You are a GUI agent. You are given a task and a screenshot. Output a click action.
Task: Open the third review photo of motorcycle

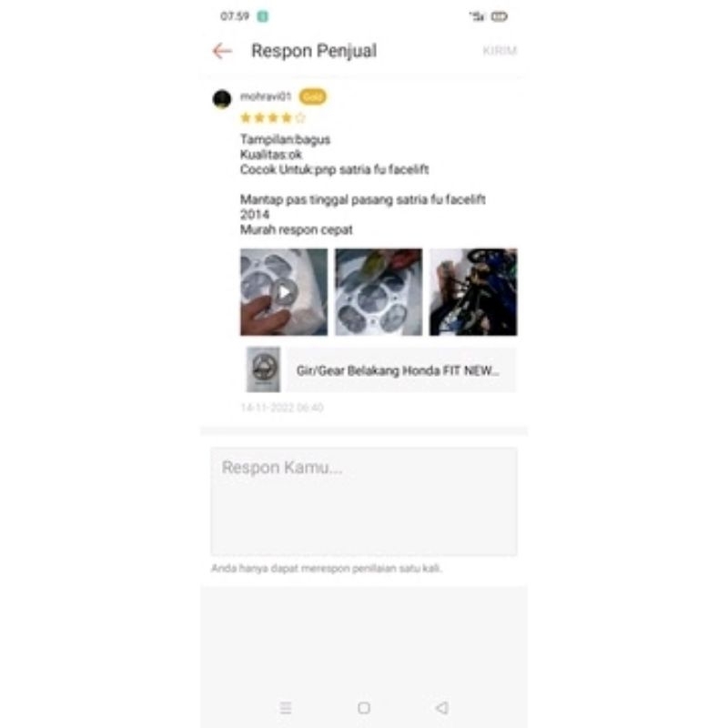(x=473, y=292)
